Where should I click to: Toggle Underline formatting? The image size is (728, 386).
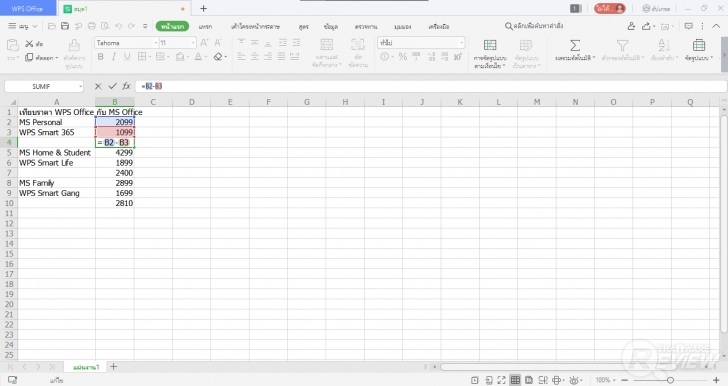click(x=127, y=57)
